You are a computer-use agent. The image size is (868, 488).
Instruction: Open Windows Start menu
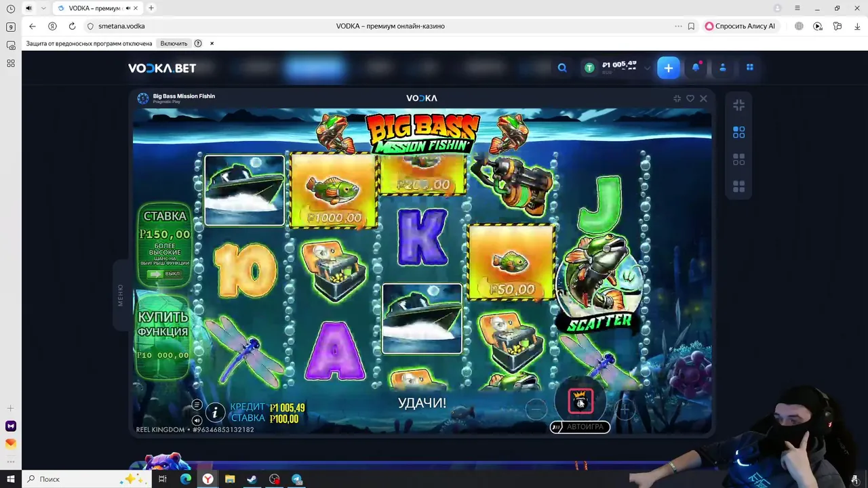tap(10, 479)
